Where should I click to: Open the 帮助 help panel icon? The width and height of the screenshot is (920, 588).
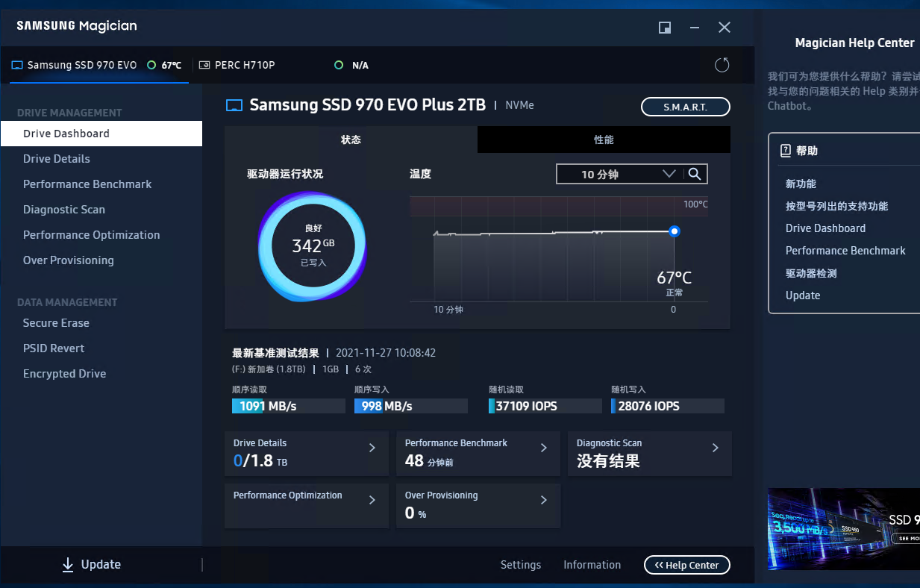[784, 150]
